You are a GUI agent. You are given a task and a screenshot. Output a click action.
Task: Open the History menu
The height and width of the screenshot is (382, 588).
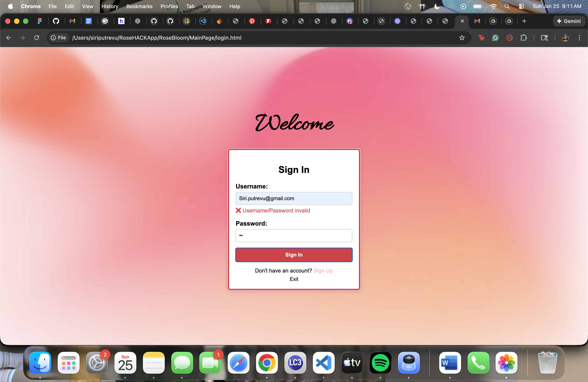pyautogui.click(x=109, y=6)
